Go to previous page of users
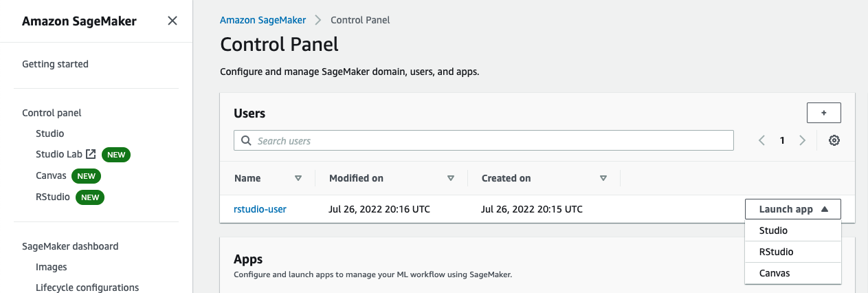The width and height of the screenshot is (868, 293). [761, 140]
